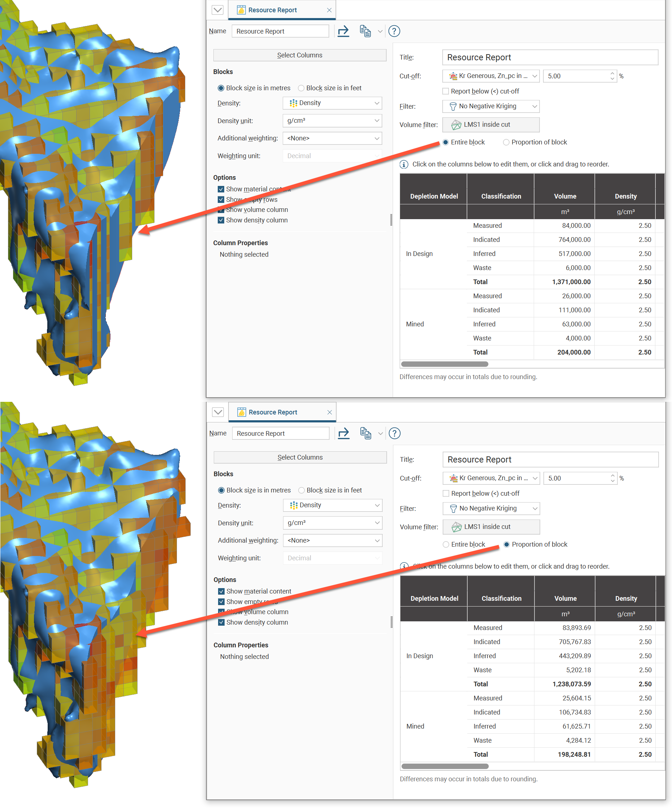Toggle 'Report below cut-off' in upper panel
This screenshot has height=808, width=672.
pos(446,91)
